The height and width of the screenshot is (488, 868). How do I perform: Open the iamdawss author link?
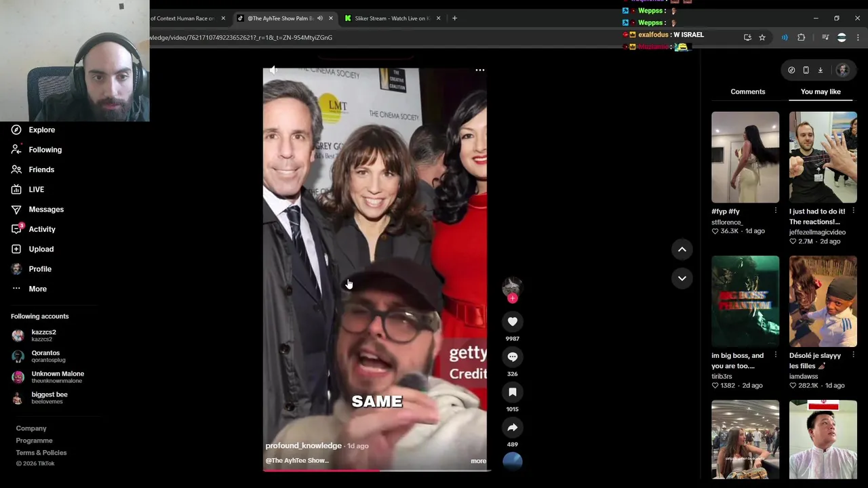click(x=804, y=377)
